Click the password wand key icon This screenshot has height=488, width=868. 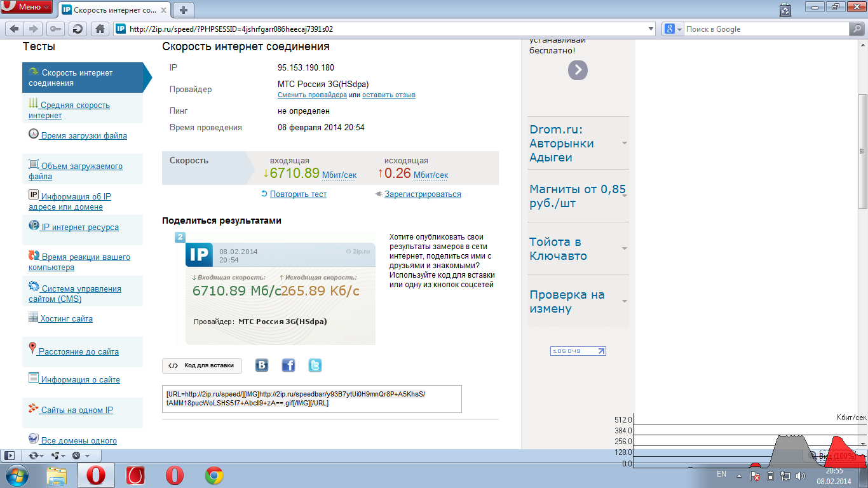[x=55, y=29]
